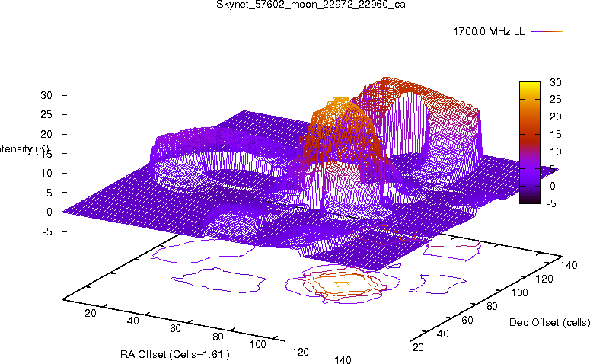The width and height of the screenshot is (590, 364).
Task: Click the Dec Offset (cells) axis label
Action: pyautogui.click(x=550, y=322)
